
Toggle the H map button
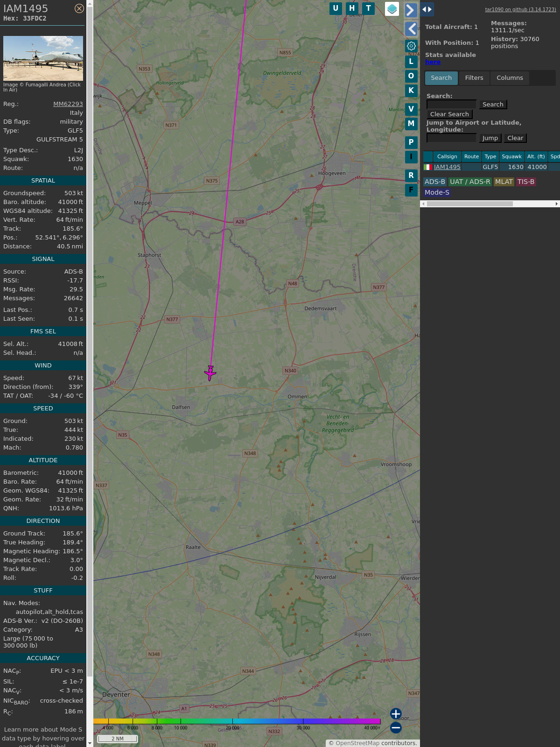coord(352,8)
